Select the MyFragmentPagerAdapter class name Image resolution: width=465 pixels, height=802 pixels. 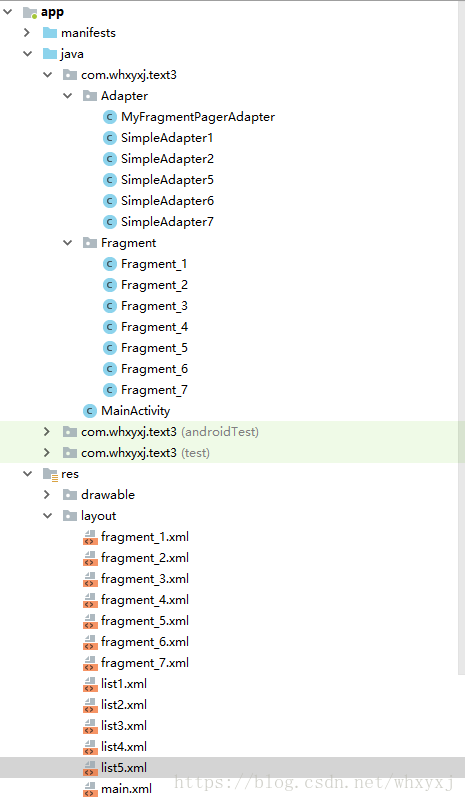(x=198, y=117)
